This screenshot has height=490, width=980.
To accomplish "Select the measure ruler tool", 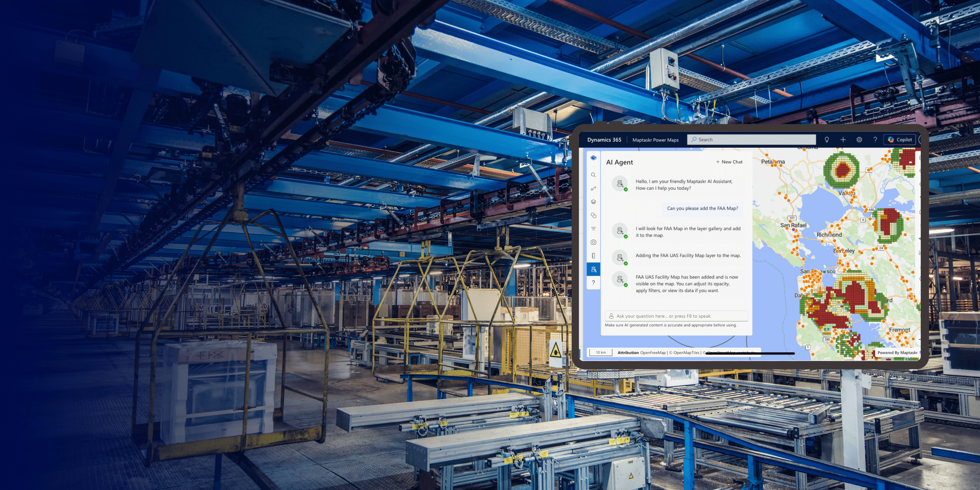I will [x=593, y=256].
